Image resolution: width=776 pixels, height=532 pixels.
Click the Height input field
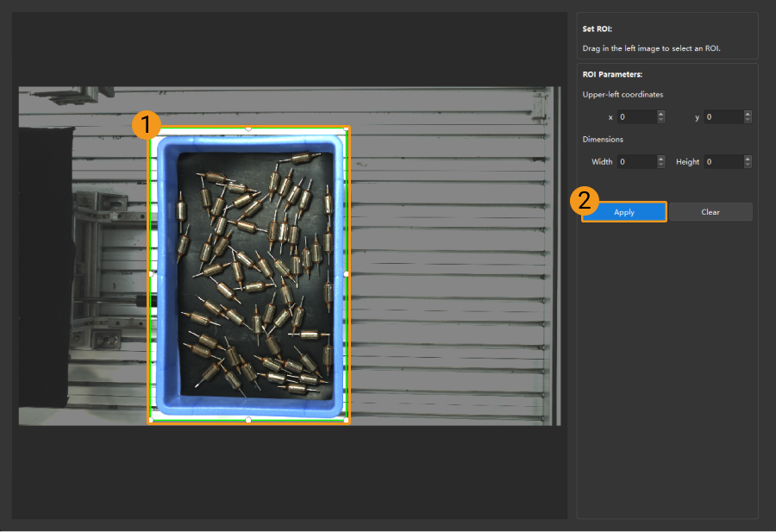(x=723, y=161)
